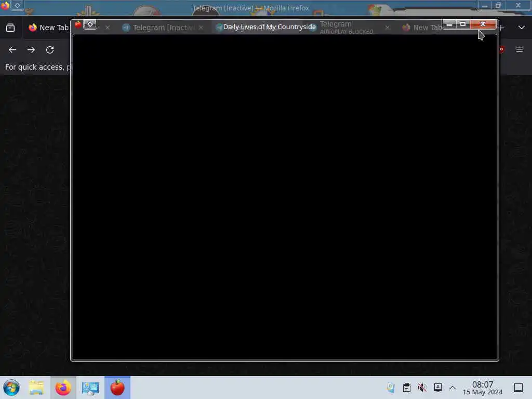Viewport: 532px width, 399px height.
Task: Minimize the Mozilla Firefox window
Action: 485,6
